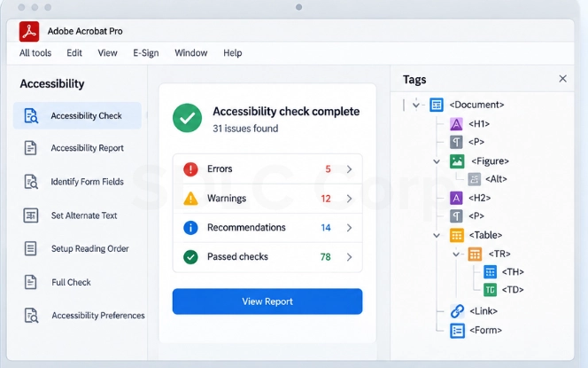Select the <TH> tag text

click(513, 272)
